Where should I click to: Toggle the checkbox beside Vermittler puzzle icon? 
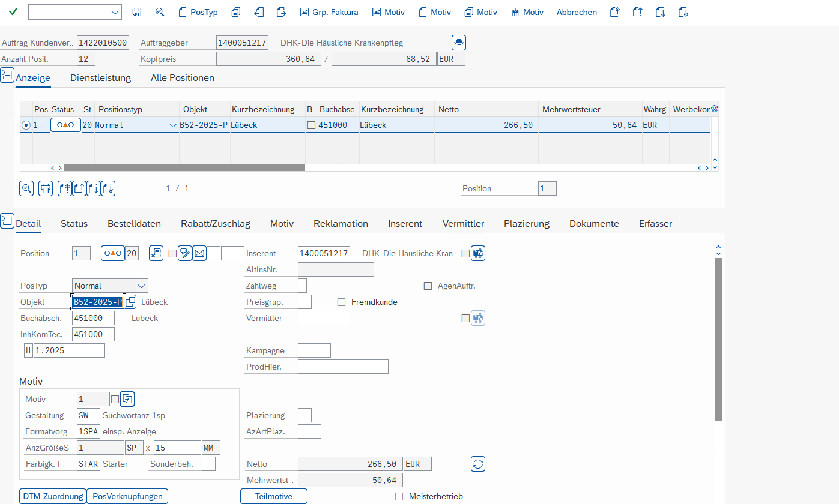point(465,318)
